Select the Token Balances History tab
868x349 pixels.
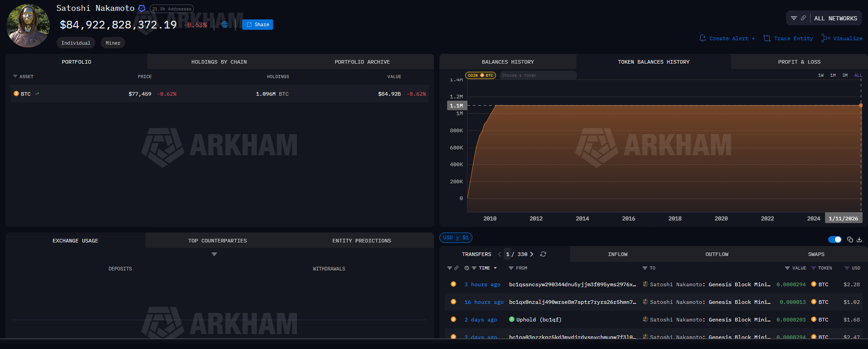point(654,62)
